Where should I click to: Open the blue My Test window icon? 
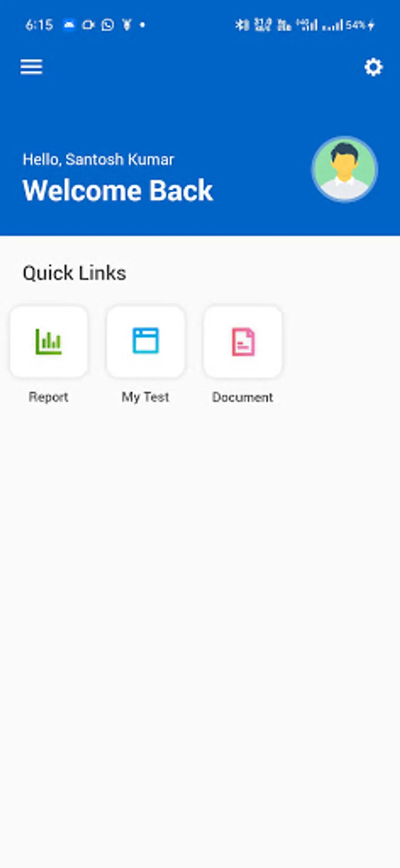145,341
